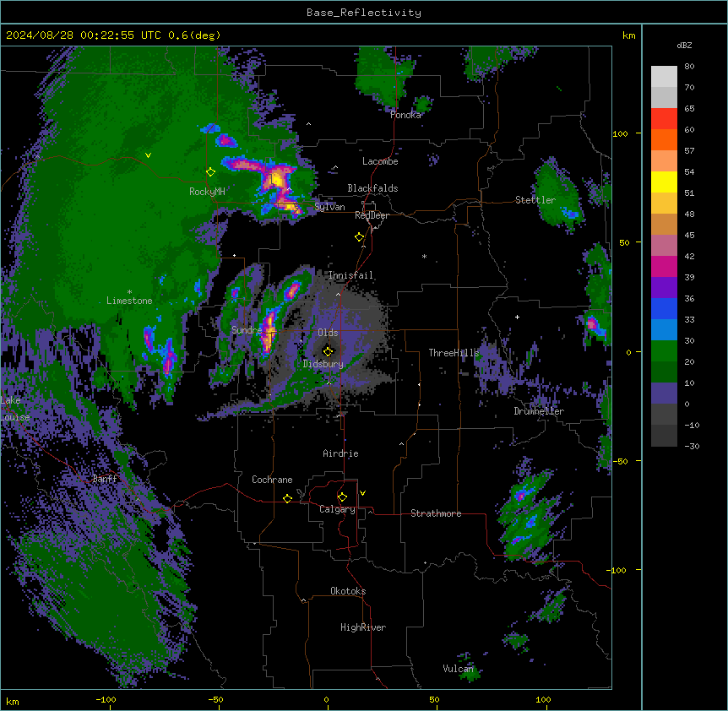Click the Lacombe town label
This screenshot has width=728, height=711.
pyautogui.click(x=380, y=161)
